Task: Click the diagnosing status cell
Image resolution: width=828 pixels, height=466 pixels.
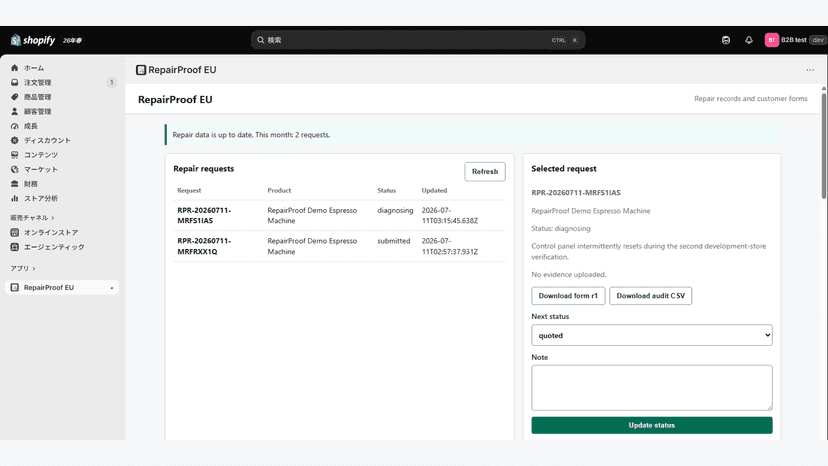Action: 395,210
